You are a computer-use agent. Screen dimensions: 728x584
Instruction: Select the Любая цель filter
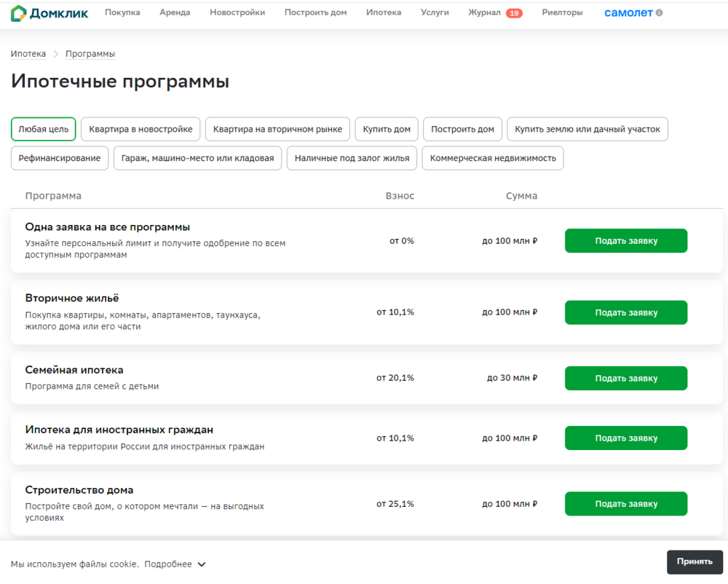coord(43,129)
